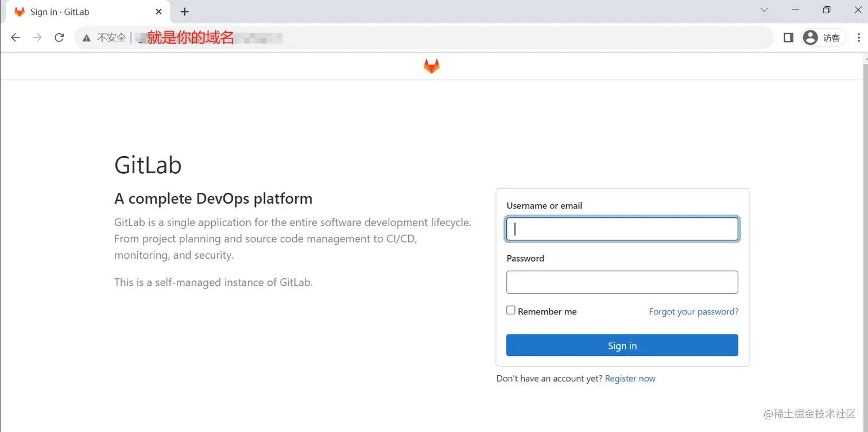Click the blue Sign in button
Viewport: 868px width, 432px height.
tap(622, 345)
